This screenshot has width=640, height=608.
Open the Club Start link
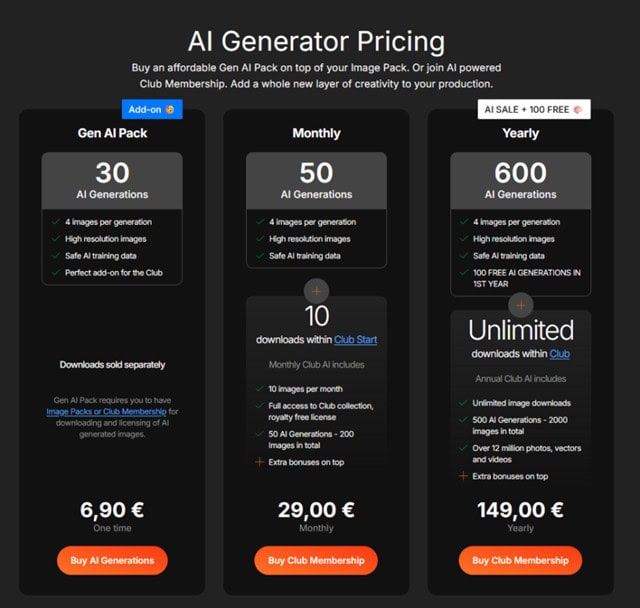point(356,340)
